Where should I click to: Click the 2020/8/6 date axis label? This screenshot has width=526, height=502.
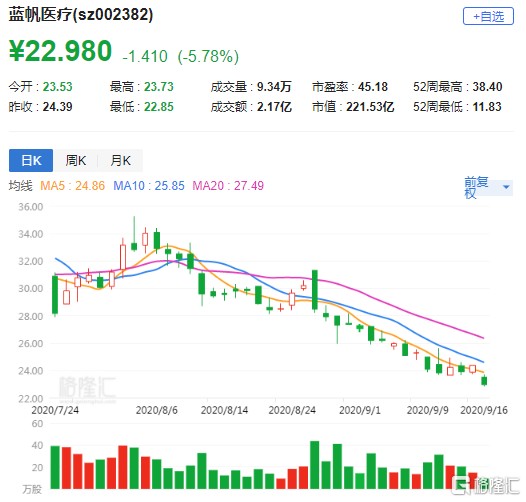point(157,410)
